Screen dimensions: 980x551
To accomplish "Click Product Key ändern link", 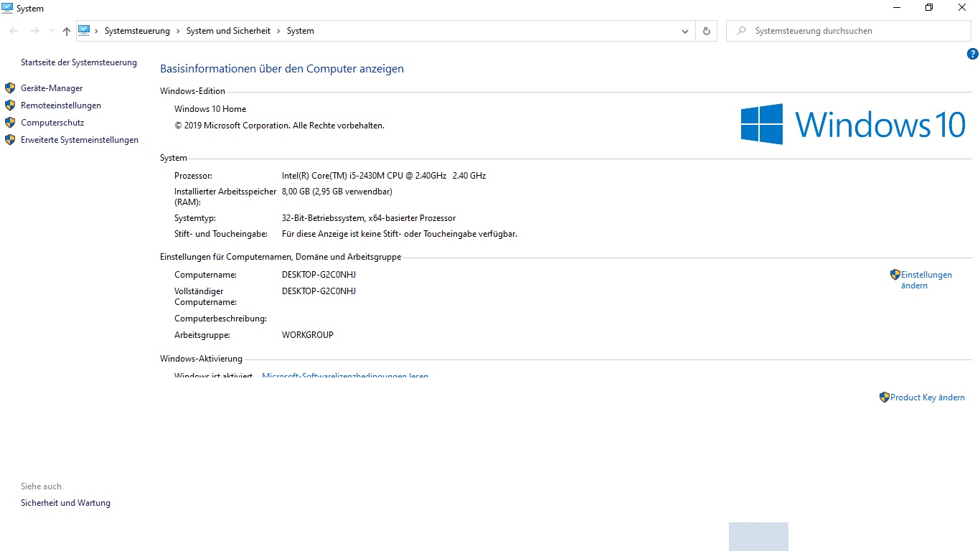I will point(928,397).
